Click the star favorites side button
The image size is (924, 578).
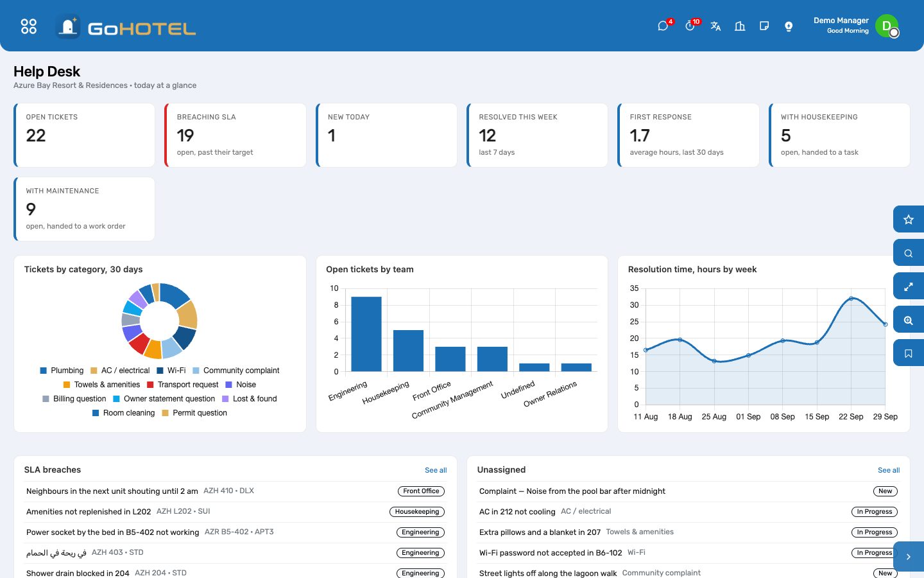(909, 220)
